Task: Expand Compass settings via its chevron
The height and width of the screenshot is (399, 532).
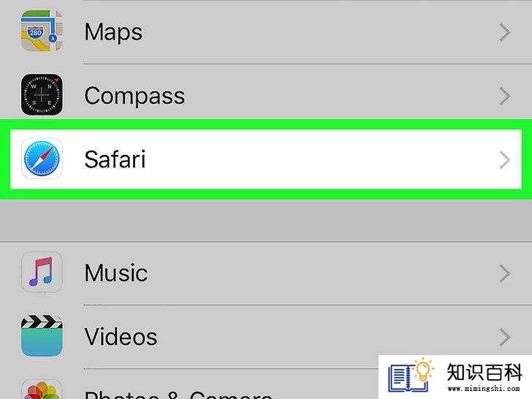Action: [505, 96]
